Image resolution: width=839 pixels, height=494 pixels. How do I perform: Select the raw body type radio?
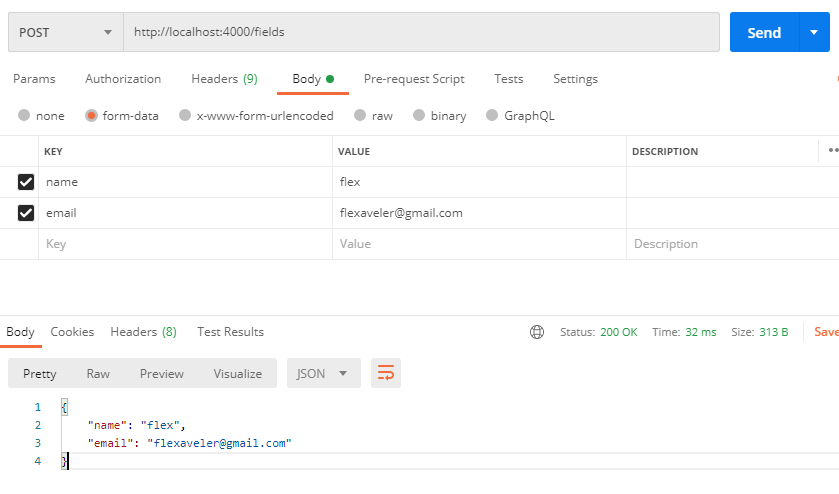point(360,115)
